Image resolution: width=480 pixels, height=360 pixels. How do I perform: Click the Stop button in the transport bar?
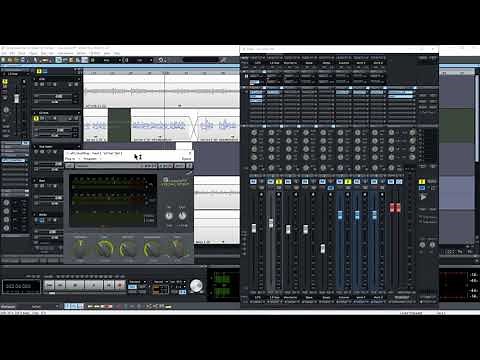coord(75,285)
